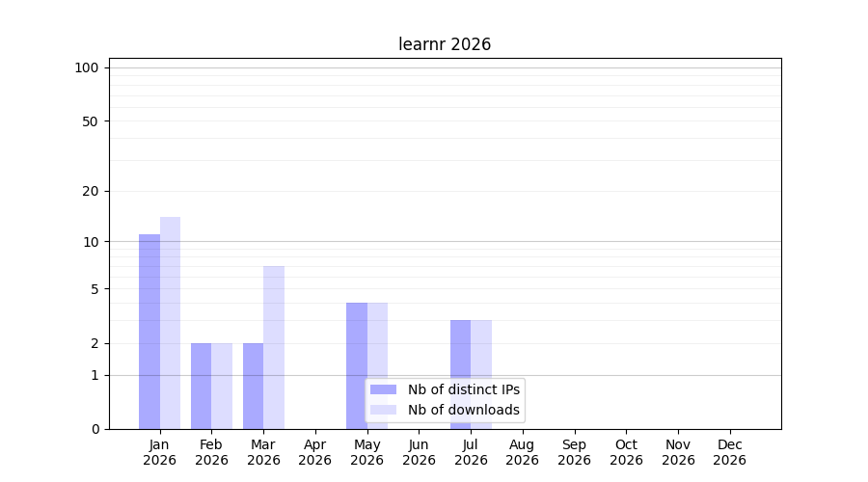
Task: Click the 'Nov 2026' x-axis label
Action: pos(679,453)
